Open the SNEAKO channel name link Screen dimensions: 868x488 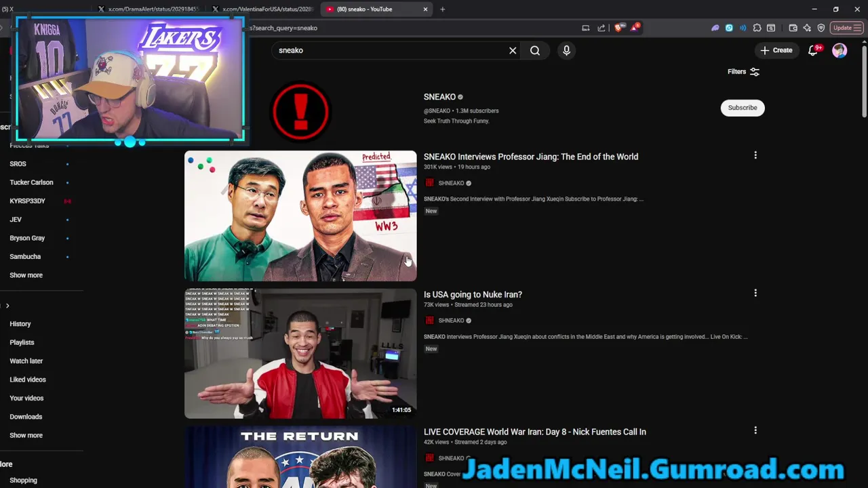point(439,97)
